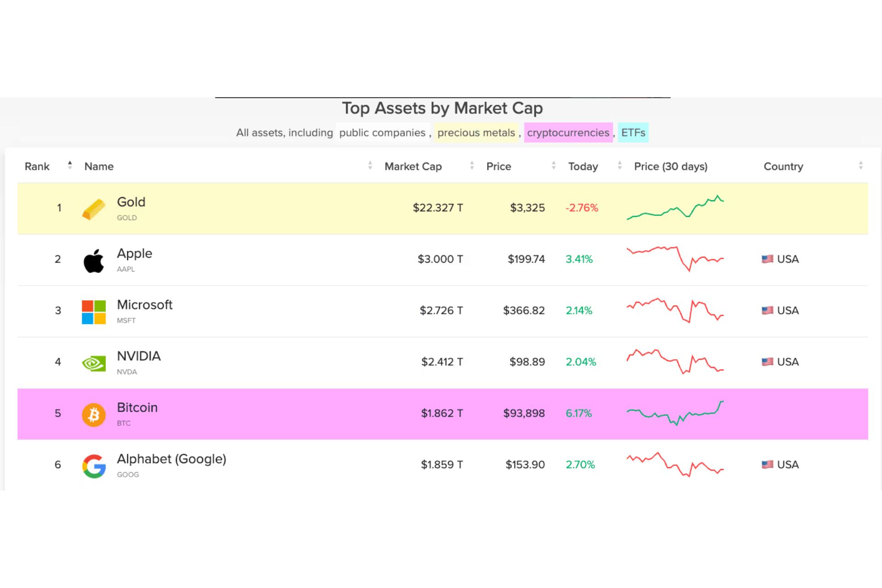Click the USA flag in Apple row
The image size is (882, 588).
tap(767, 259)
